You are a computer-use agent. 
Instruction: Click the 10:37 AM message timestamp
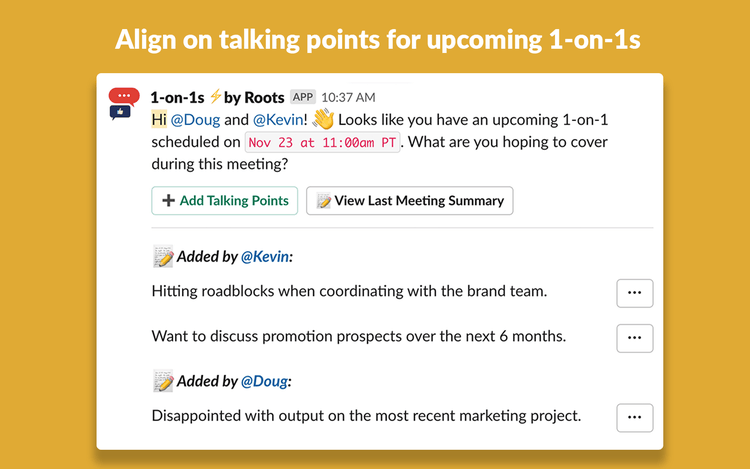tap(348, 98)
